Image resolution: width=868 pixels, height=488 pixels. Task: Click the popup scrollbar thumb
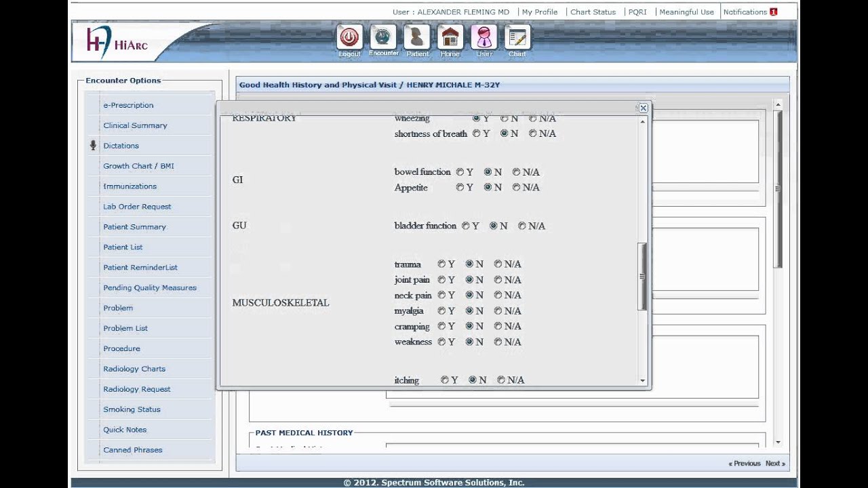pyautogui.click(x=643, y=277)
